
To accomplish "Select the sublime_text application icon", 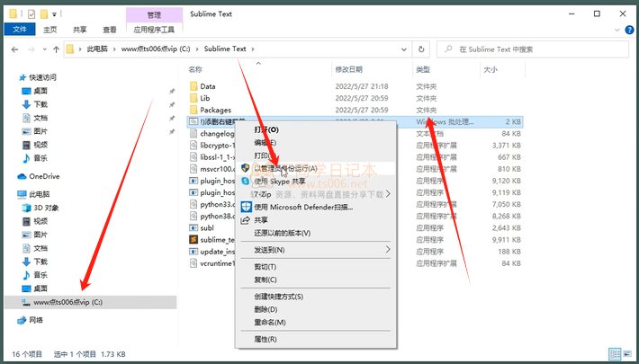I will click(x=193, y=240).
